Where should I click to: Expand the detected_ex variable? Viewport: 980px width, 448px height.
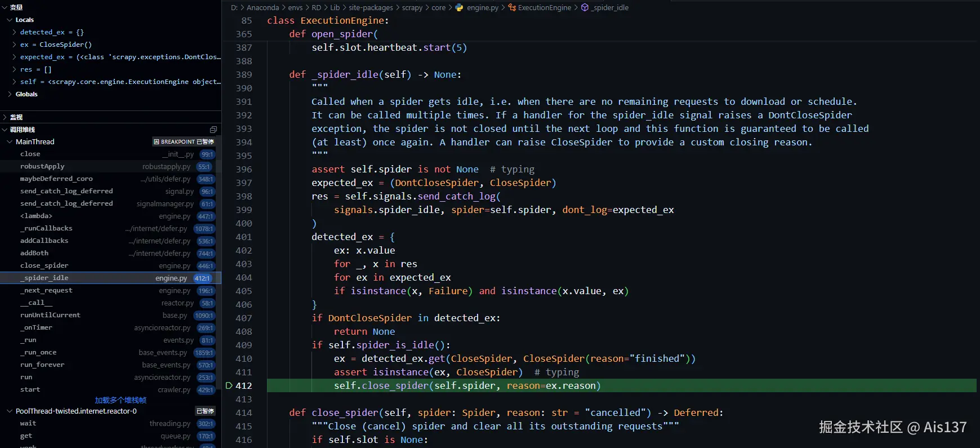tap(14, 32)
